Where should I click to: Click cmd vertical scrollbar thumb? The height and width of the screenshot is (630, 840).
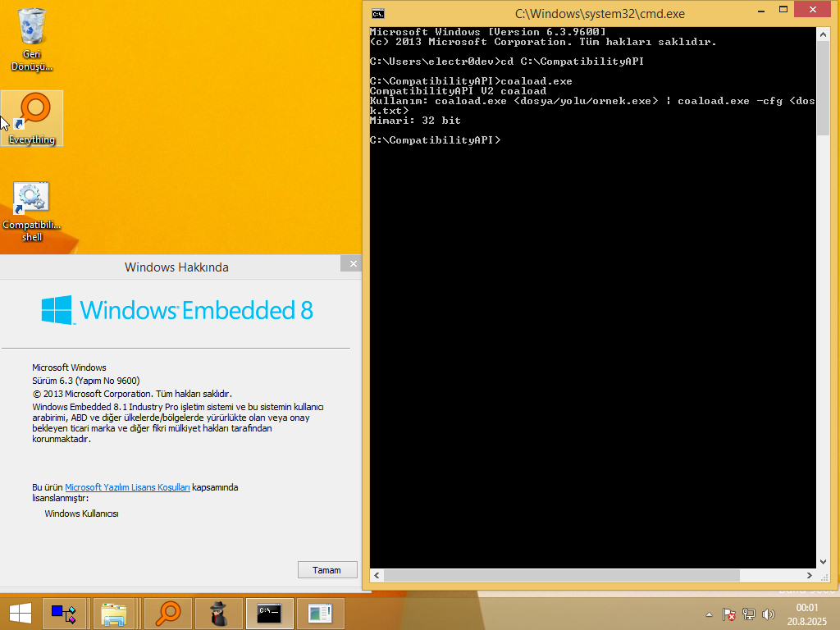pos(824,88)
